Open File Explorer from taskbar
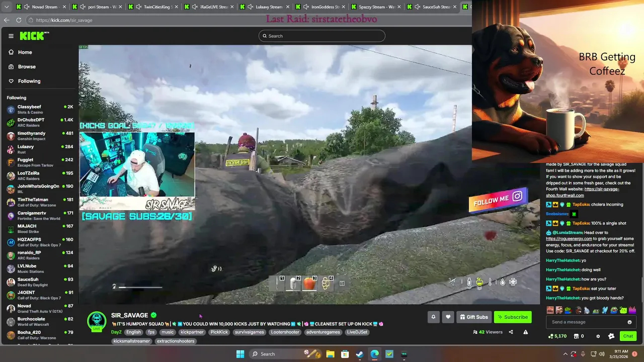 [x=330, y=354]
